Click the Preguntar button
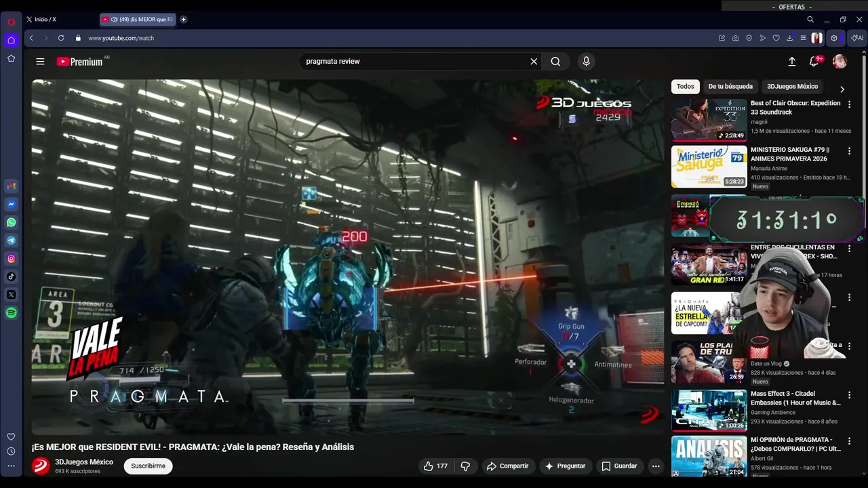The image size is (868, 488). click(565, 466)
